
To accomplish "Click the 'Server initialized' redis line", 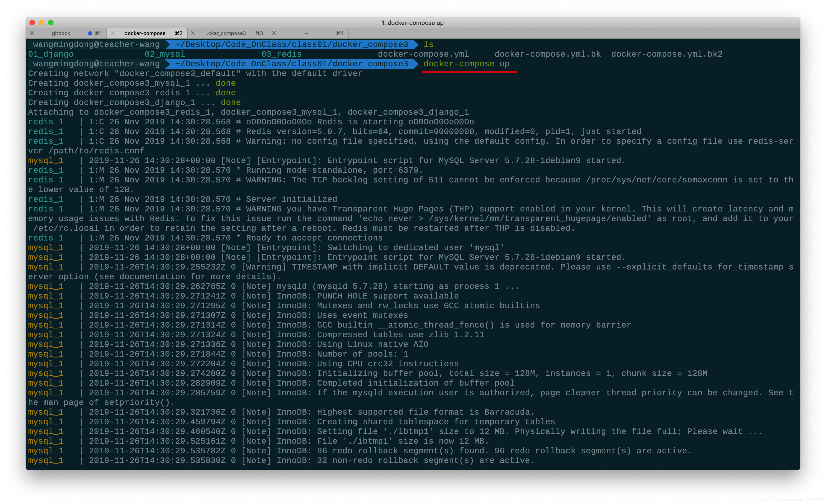I will [183, 199].
